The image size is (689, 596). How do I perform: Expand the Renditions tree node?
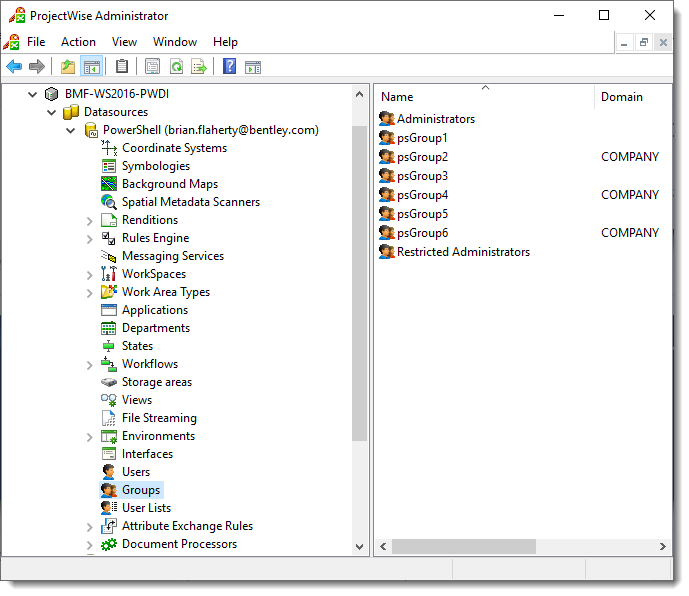90,221
